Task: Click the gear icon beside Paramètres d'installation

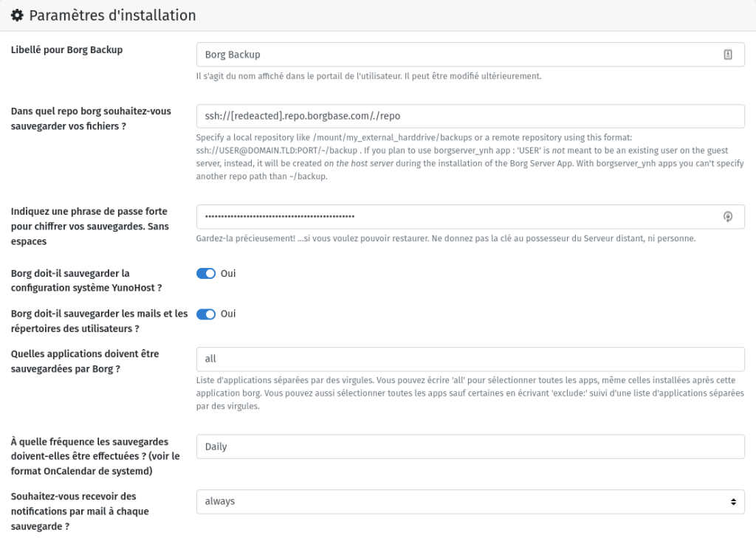Action: click(x=18, y=15)
